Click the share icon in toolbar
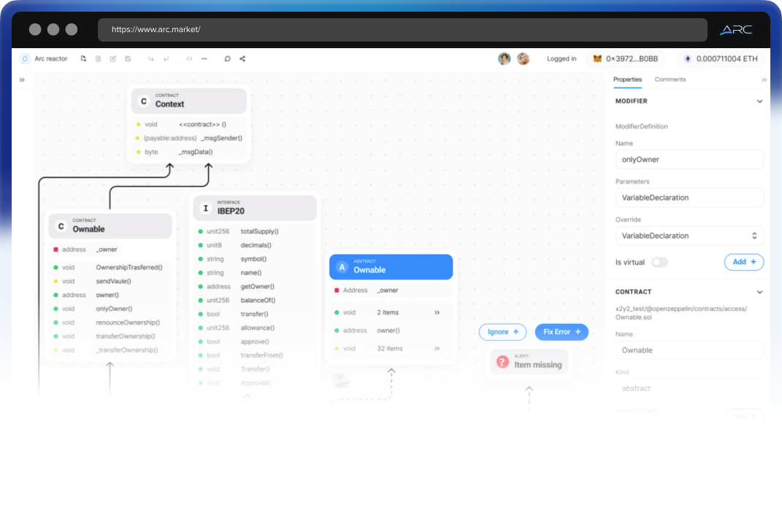Image resolution: width=782 pixels, height=532 pixels. pos(242,59)
